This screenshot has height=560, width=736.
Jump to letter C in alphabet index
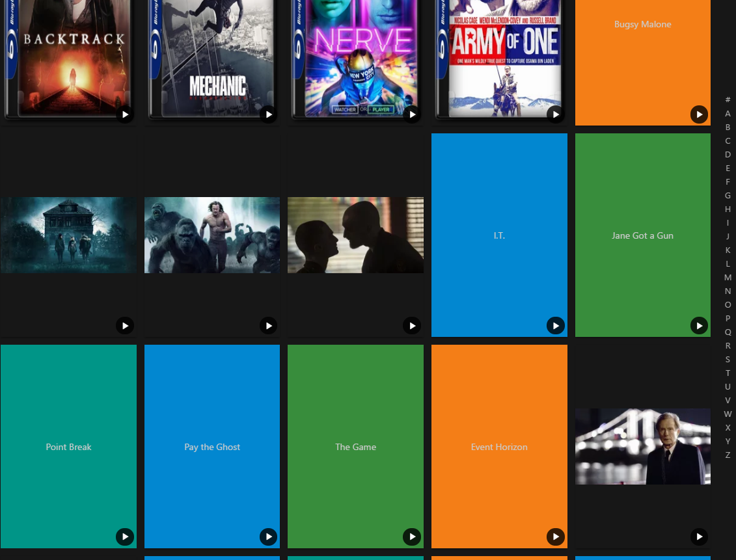point(728,140)
